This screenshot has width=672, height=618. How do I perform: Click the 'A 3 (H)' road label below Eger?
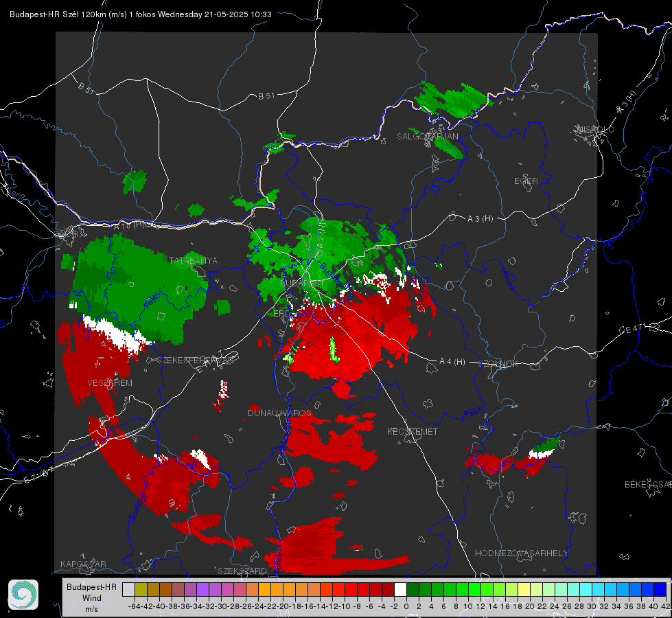tap(480, 218)
